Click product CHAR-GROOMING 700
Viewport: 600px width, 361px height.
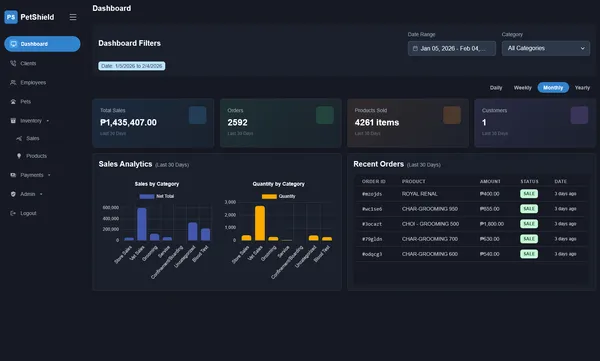[430, 239]
